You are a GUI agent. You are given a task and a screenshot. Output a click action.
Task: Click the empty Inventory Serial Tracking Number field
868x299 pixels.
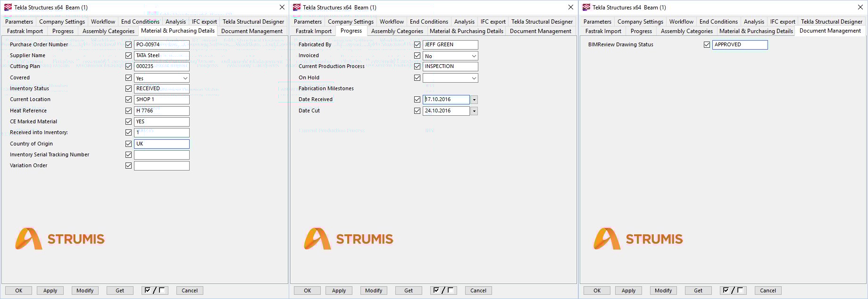click(162, 154)
